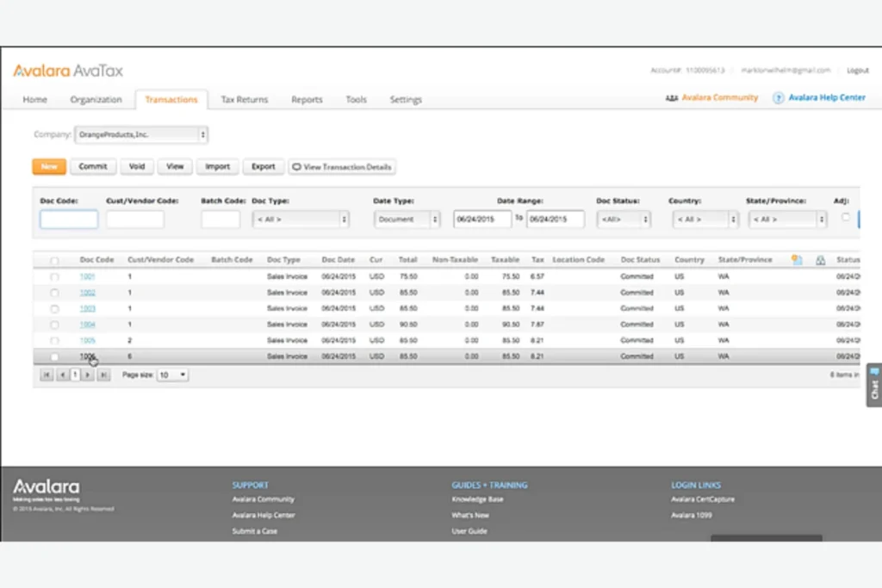Jump to last page icon
882x588 pixels.
[x=103, y=375]
